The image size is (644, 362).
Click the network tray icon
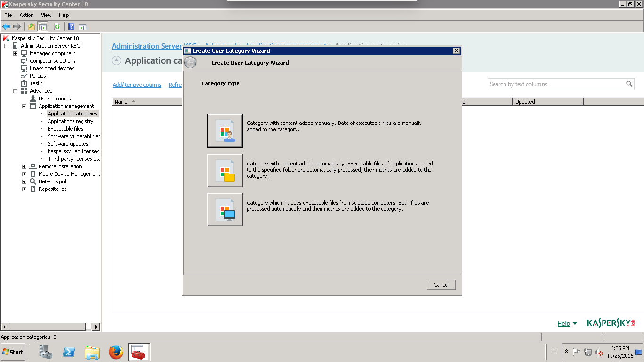[588, 352]
